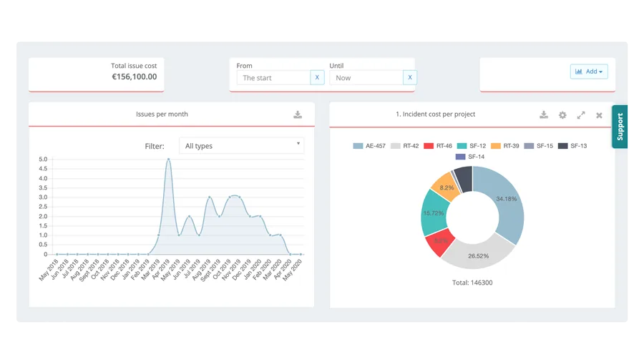This screenshot has width=644, height=362.
Task: Expand Incident cost chart to fullscreen
Action: 581,115
